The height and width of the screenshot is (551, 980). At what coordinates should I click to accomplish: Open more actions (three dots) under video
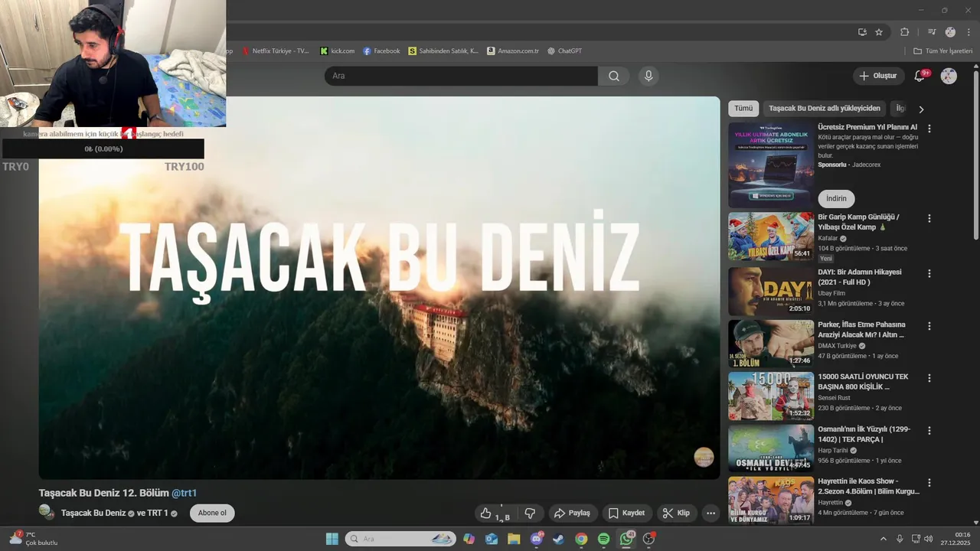711,514
